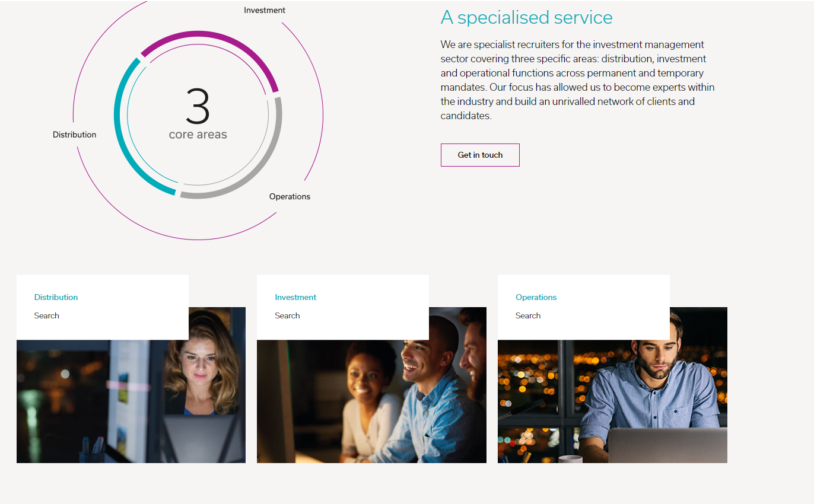This screenshot has width=814, height=504.
Task: Click the photo of bearded man with laptop
Action: 612,403
